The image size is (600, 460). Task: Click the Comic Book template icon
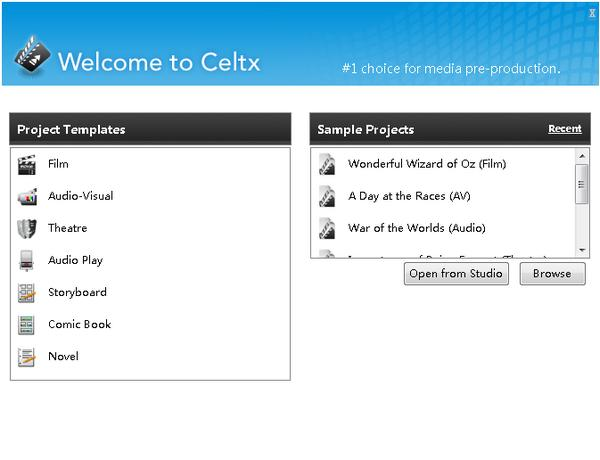click(x=26, y=325)
